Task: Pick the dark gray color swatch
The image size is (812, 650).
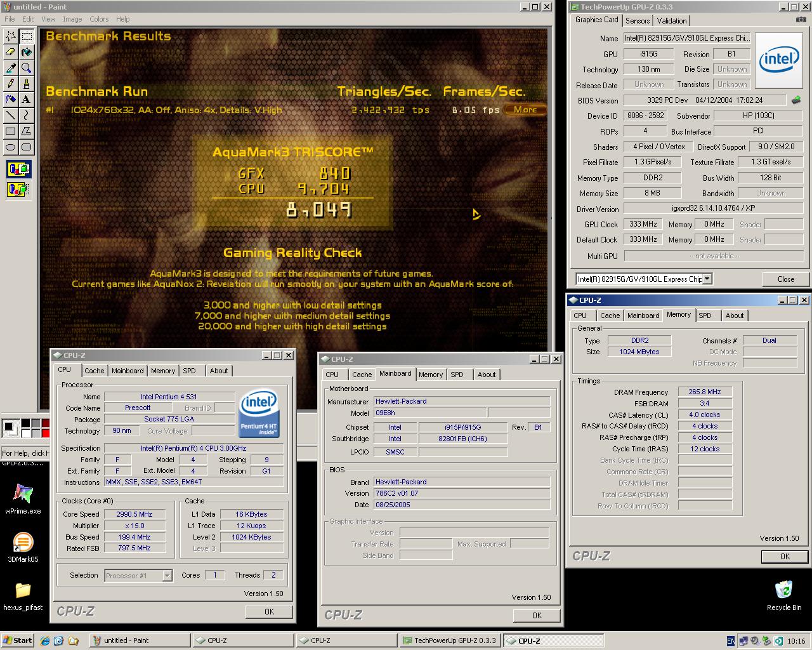Action: pyautogui.click(x=36, y=423)
